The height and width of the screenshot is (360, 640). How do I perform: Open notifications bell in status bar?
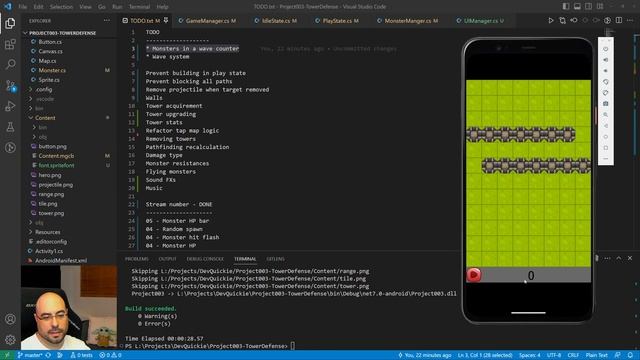(630, 355)
